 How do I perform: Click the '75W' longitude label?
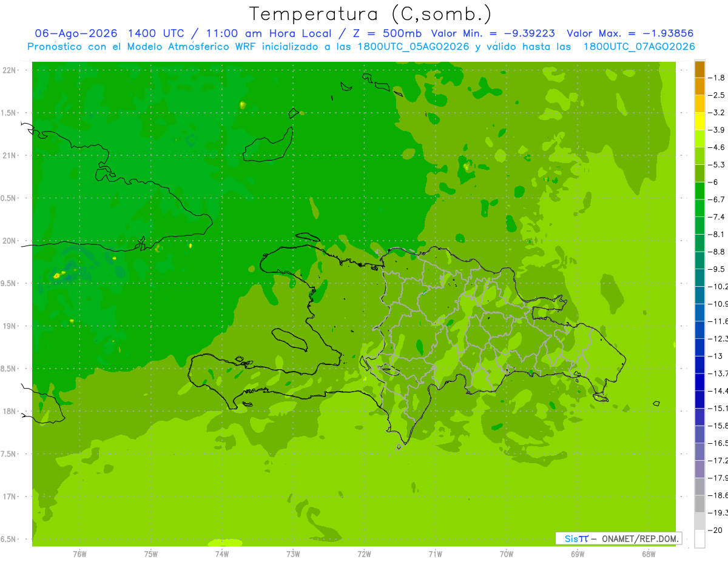point(151,554)
